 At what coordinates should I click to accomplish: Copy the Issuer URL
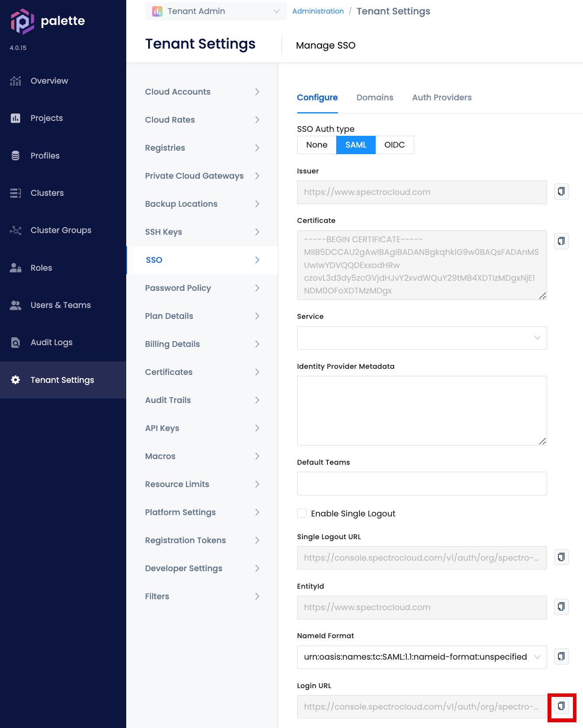coord(561,191)
